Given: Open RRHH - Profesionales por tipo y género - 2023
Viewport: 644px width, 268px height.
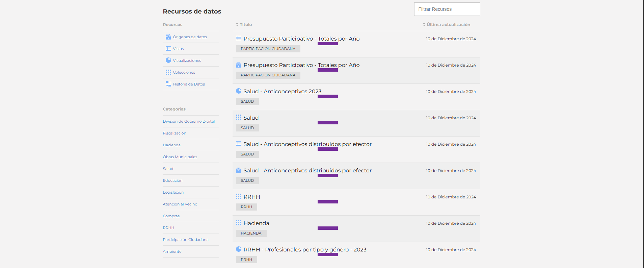Looking at the screenshot, I should (x=305, y=249).
